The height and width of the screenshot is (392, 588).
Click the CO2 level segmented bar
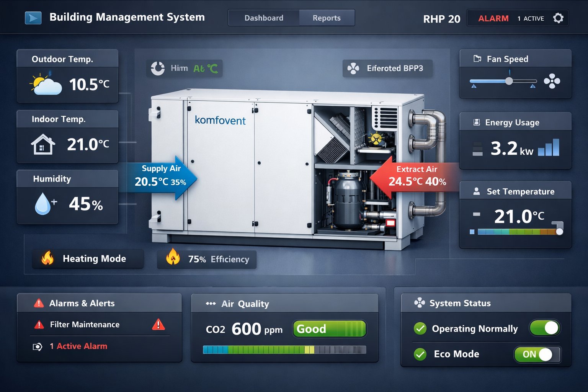(x=284, y=350)
